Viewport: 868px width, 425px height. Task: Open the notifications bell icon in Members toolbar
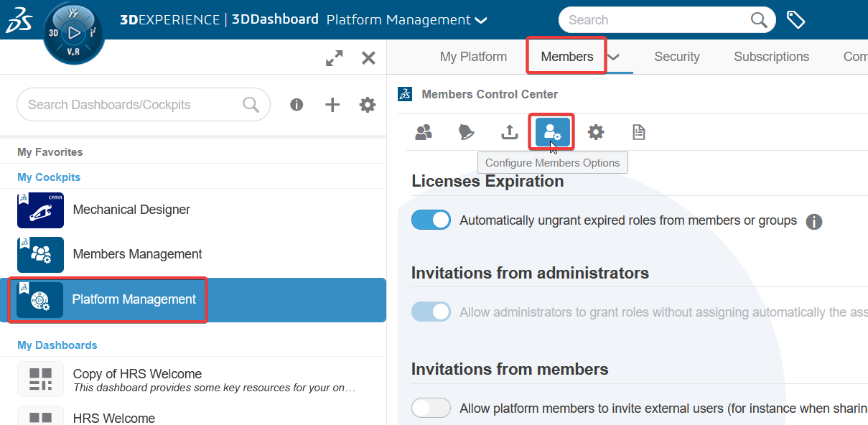[x=467, y=132]
